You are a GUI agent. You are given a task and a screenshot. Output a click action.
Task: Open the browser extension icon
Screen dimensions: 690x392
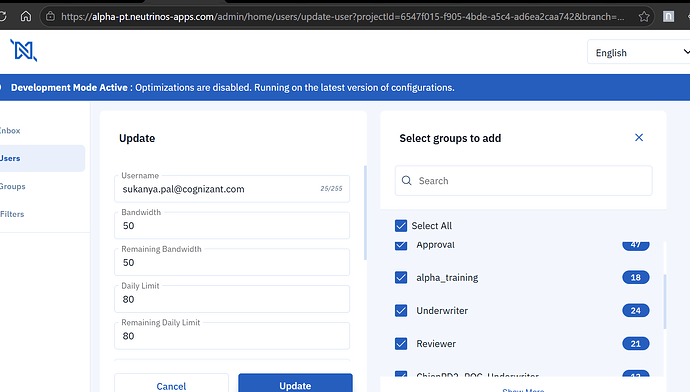tap(668, 17)
